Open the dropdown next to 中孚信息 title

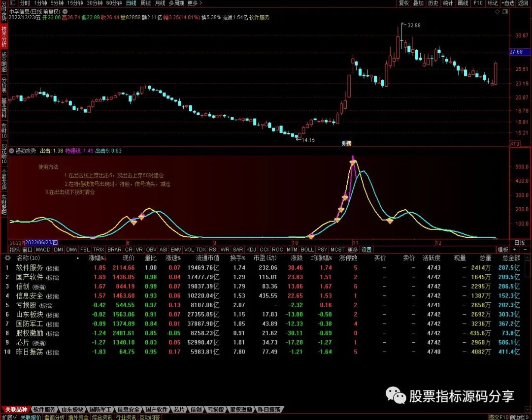[x=65, y=11]
